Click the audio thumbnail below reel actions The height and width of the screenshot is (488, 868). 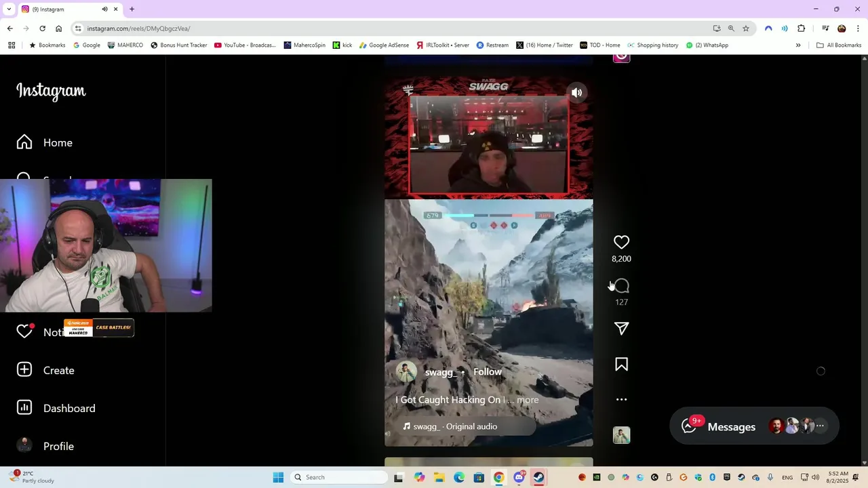pyautogui.click(x=621, y=435)
